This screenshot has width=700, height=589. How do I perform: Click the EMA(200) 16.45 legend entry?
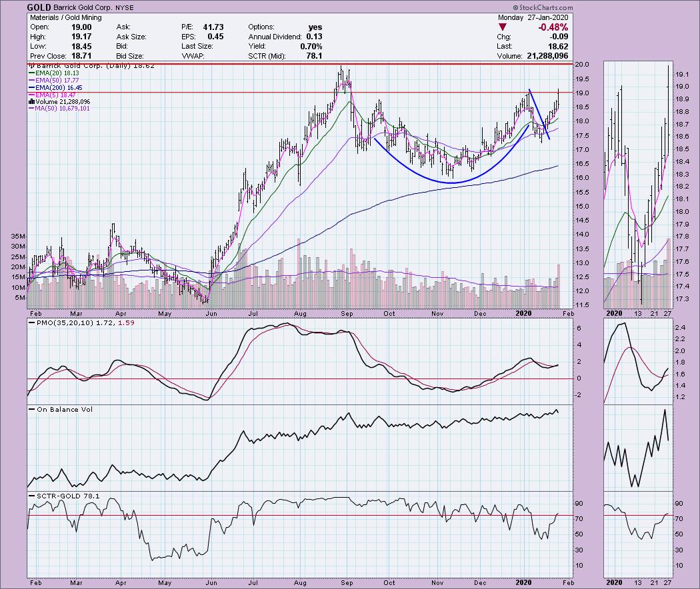pos(56,87)
